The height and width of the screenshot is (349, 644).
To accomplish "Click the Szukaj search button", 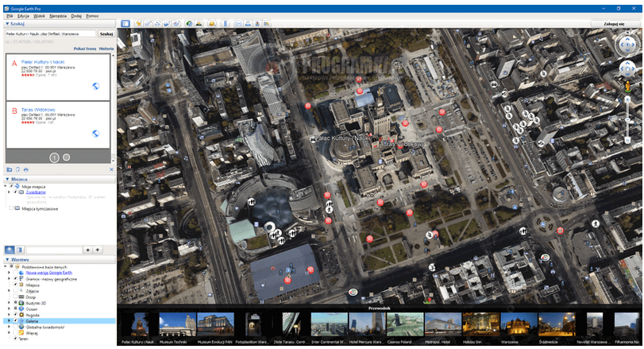I will click(106, 33).
